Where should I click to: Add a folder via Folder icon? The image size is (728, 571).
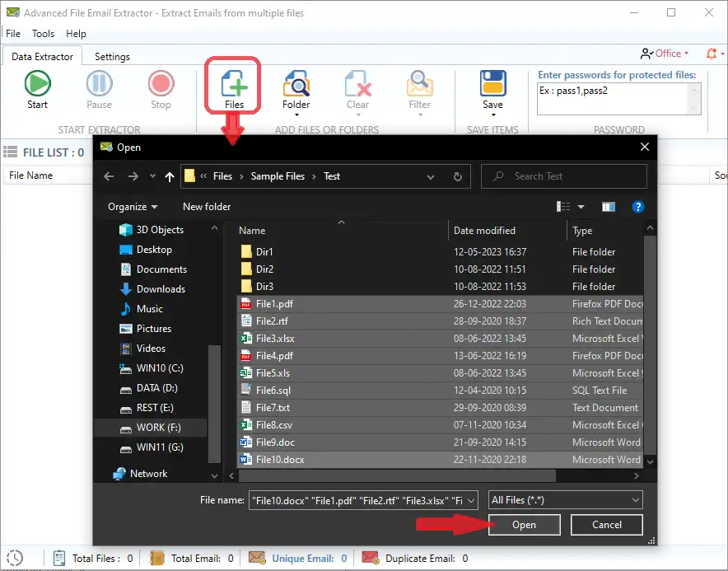296,90
